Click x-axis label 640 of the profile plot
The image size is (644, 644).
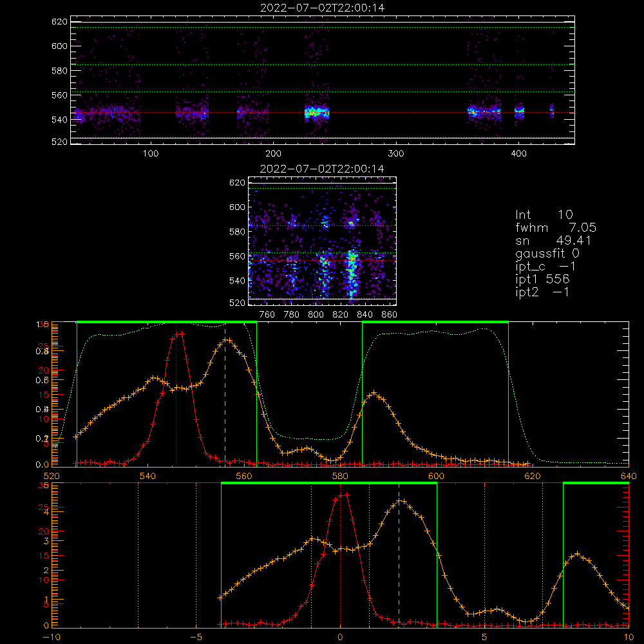pos(629,476)
